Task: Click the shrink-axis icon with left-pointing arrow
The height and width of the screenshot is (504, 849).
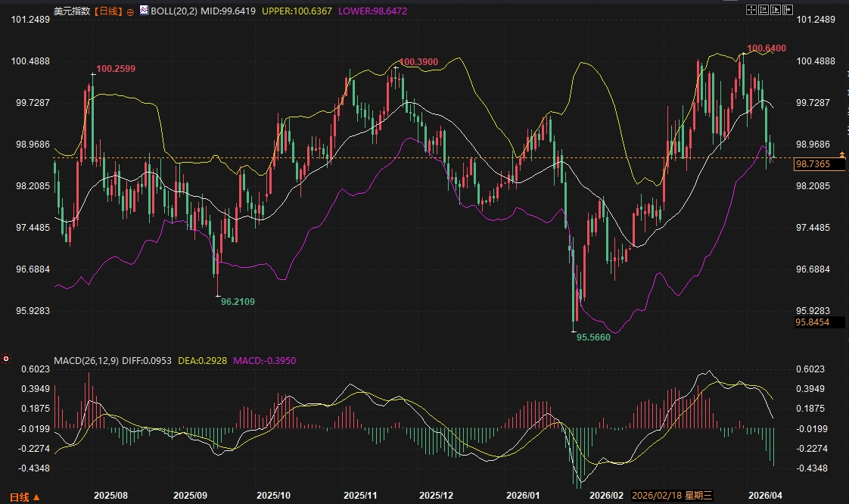Action: point(763,10)
